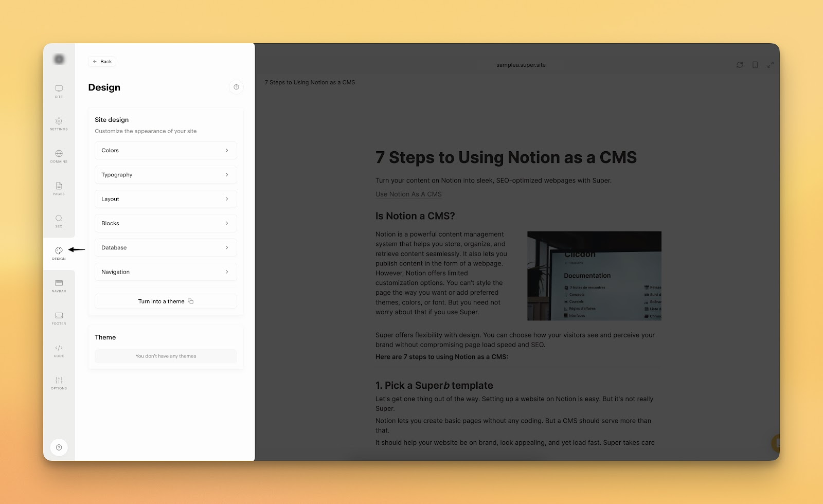Go back using the Back button
Viewport: 823px width, 504px height.
point(102,62)
